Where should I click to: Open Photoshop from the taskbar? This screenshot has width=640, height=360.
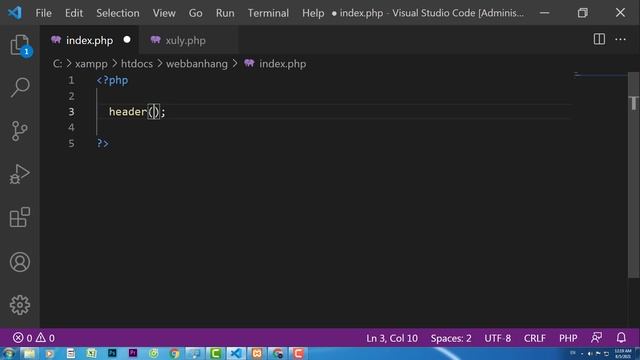pos(112,353)
